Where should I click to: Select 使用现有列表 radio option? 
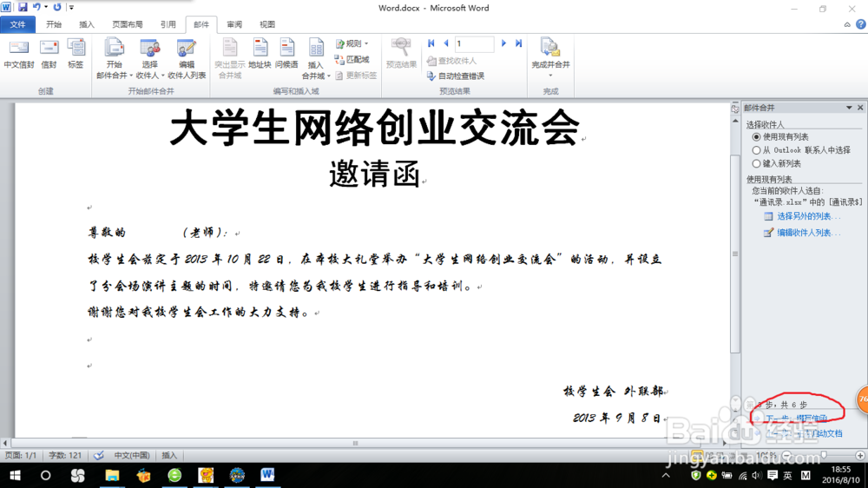756,137
